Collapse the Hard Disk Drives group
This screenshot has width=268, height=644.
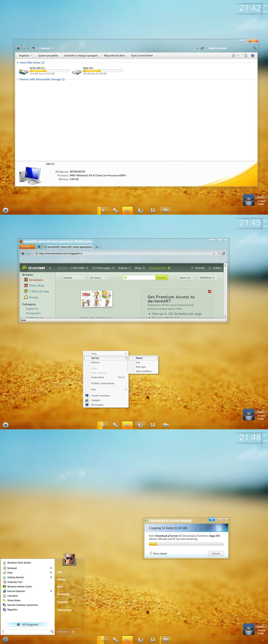tap(17, 62)
